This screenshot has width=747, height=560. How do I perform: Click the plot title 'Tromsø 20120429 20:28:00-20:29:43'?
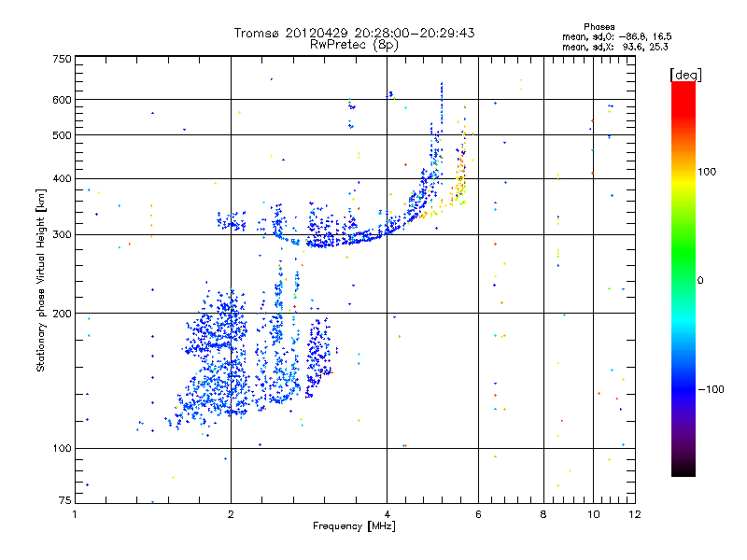[354, 33]
